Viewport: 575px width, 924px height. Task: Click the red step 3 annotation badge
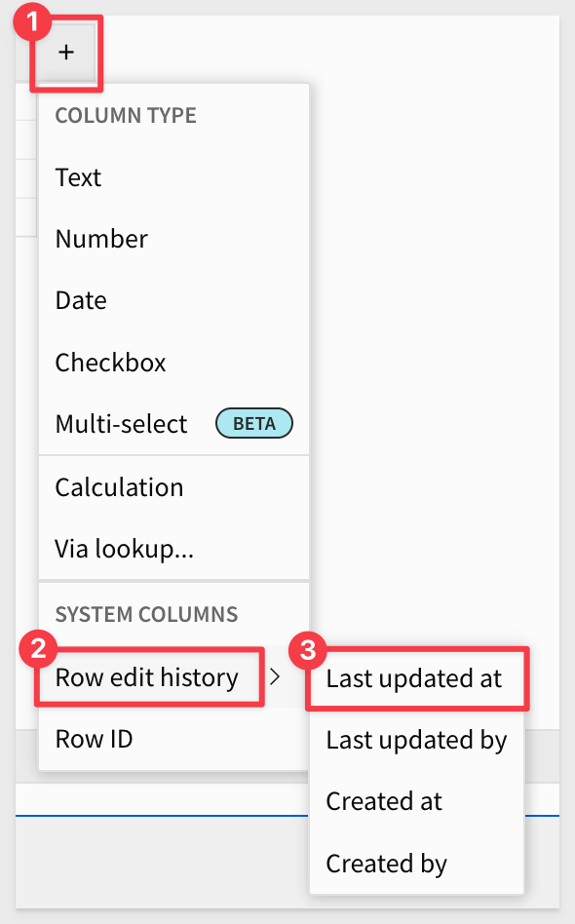(308, 650)
